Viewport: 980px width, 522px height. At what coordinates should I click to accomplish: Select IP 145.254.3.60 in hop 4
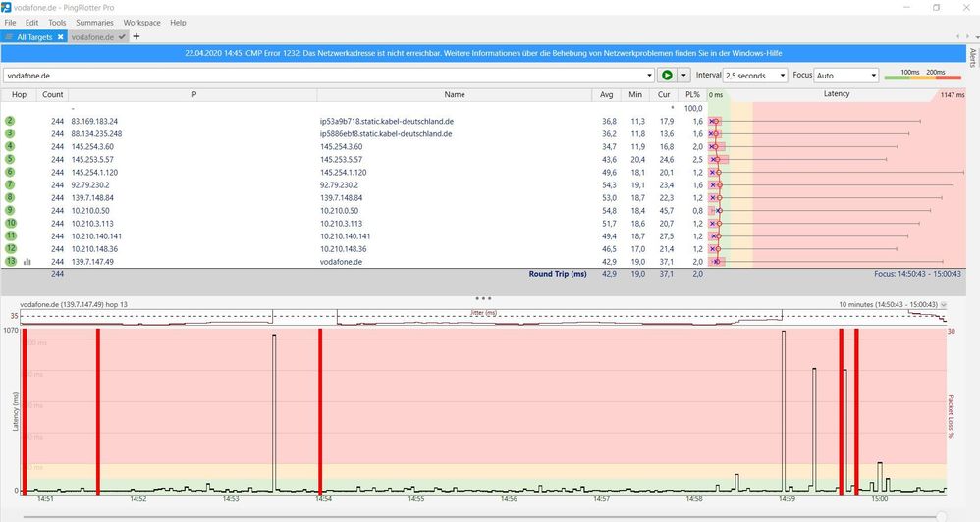click(x=92, y=147)
